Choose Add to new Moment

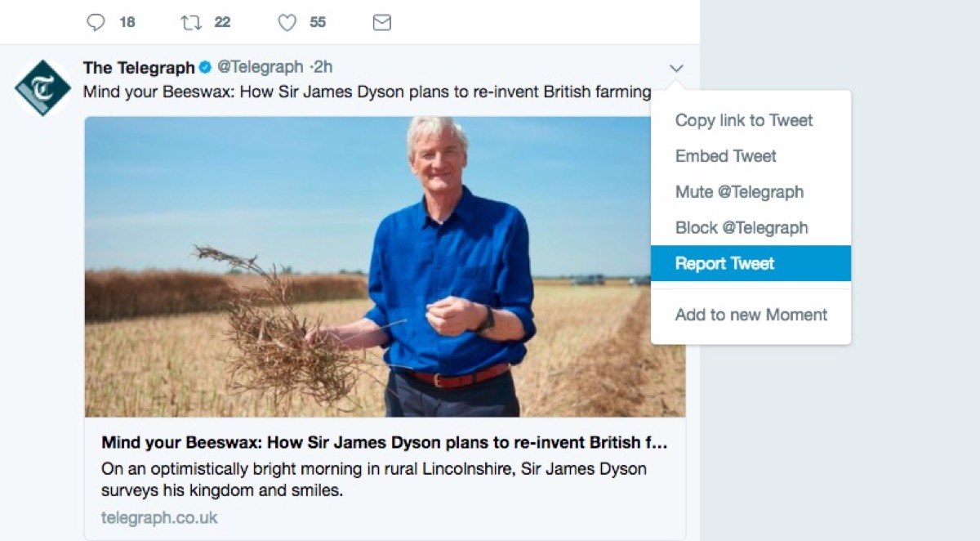[x=751, y=315]
